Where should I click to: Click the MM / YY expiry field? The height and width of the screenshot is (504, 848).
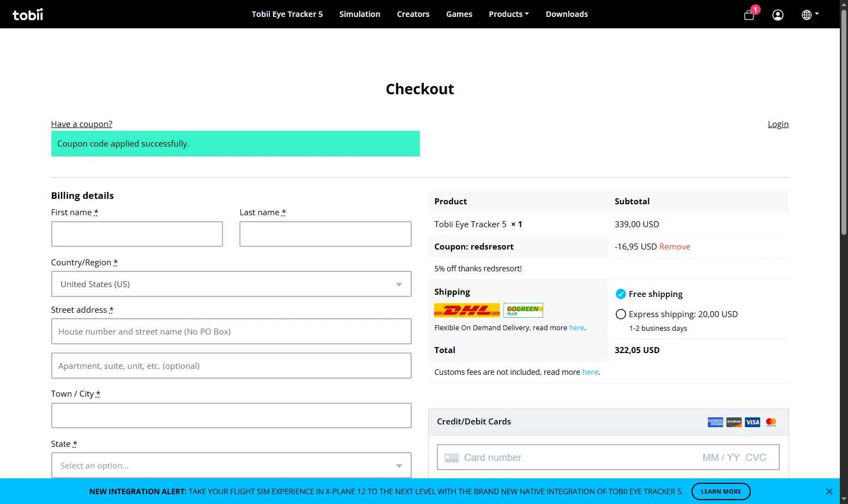[721, 458]
